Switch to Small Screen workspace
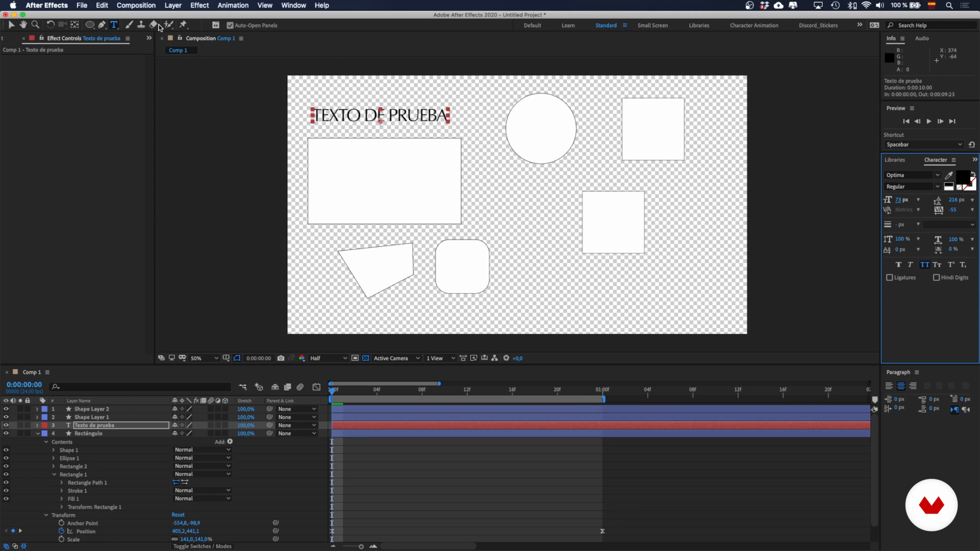Image resolution: width=980 pixels, height=551 pixels. click(653, 26)
